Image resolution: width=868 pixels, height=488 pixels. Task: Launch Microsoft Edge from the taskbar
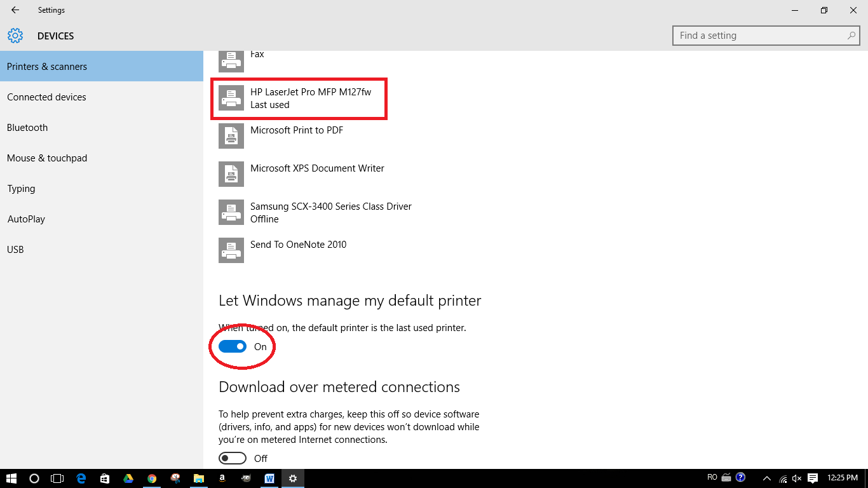[x=81, y=478]
